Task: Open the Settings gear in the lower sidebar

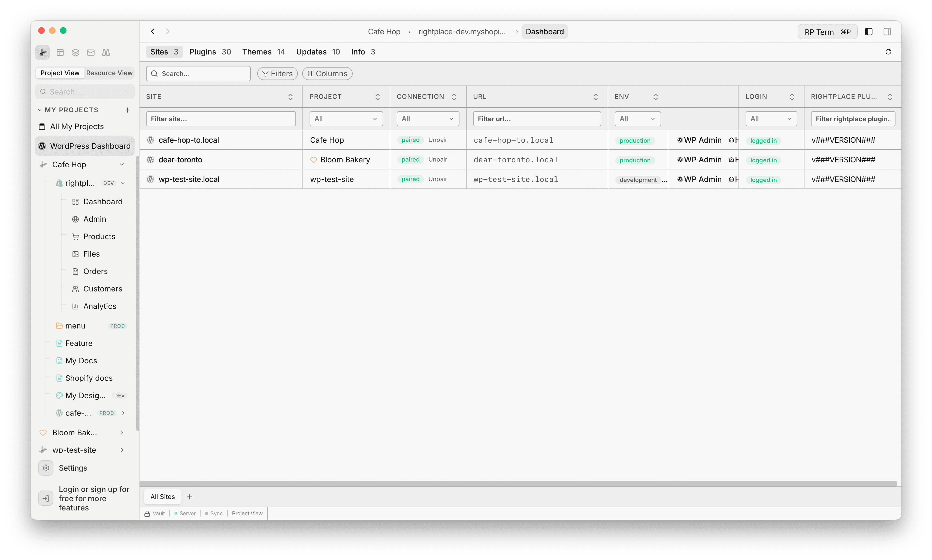Action: click(x=46, y=468)
